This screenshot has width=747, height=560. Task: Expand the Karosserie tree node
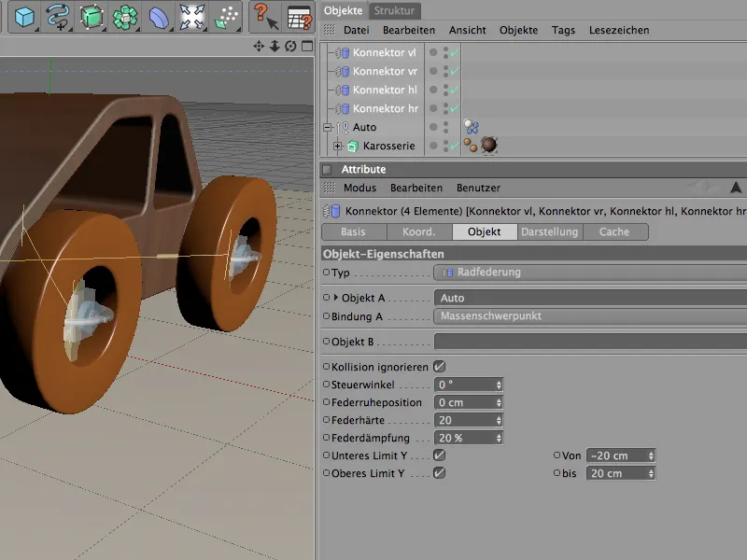click(338, 147)
